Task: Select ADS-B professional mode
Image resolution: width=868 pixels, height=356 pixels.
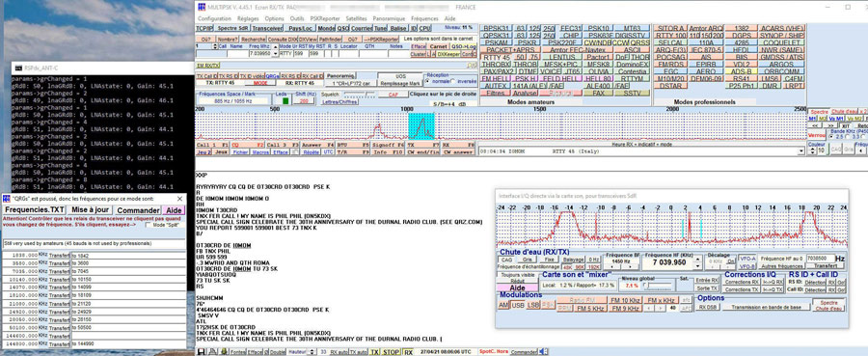Action: 742,71
